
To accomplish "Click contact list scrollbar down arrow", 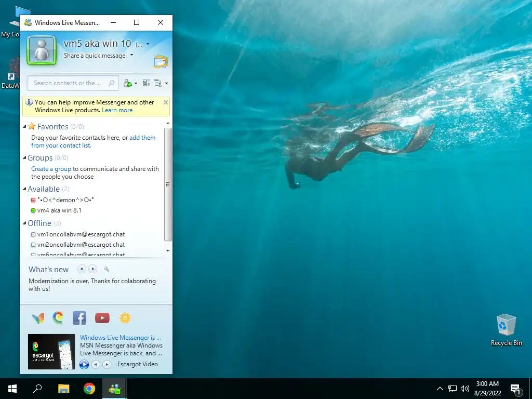I will point(168,251).
